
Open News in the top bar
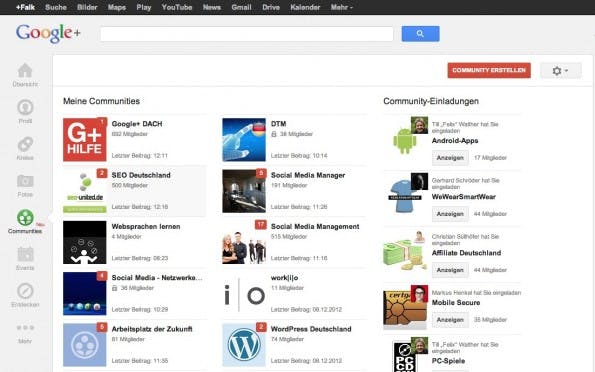click(212, 7)
